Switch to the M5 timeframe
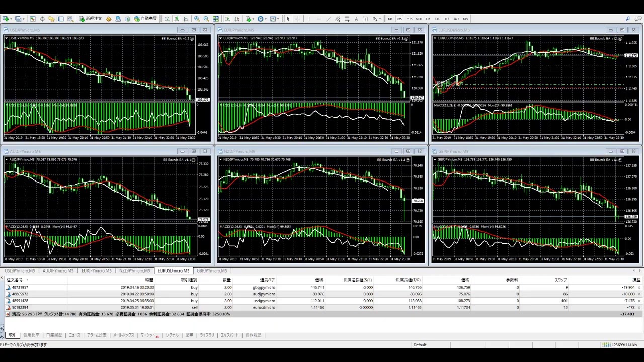Image resolution: width=644 pixels, height=362 pixels. tap(399, 19)
